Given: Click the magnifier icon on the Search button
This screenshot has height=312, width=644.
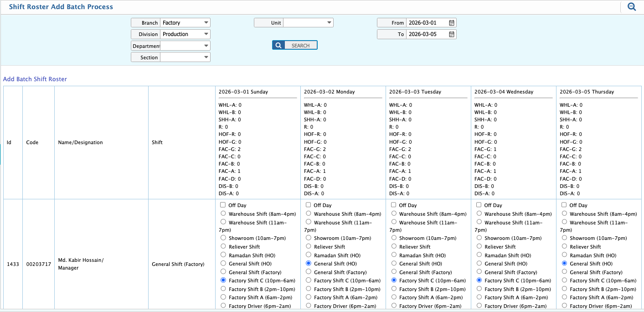Looking at the screenshot, I should tap(278, 45).
